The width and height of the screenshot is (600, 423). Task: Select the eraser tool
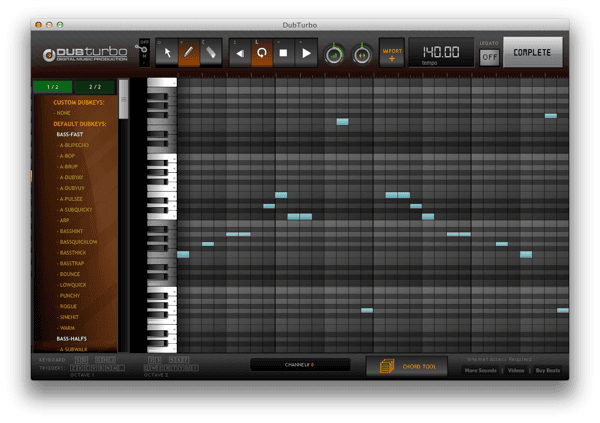[211, 53]
